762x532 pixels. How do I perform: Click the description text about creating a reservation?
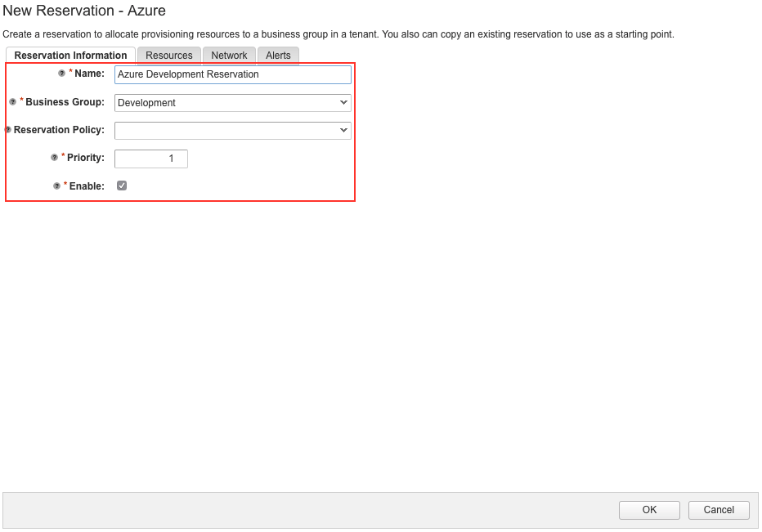[x=338, y=34]
